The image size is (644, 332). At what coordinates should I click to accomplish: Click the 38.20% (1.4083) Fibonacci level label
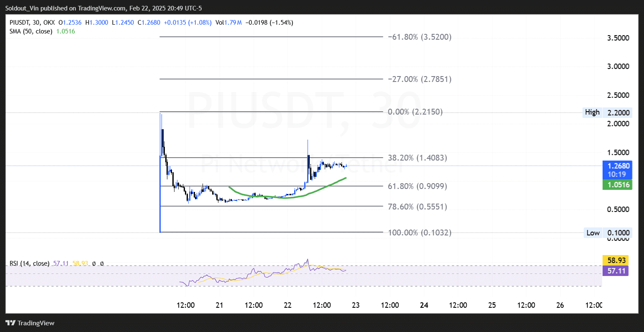(417, 158)
